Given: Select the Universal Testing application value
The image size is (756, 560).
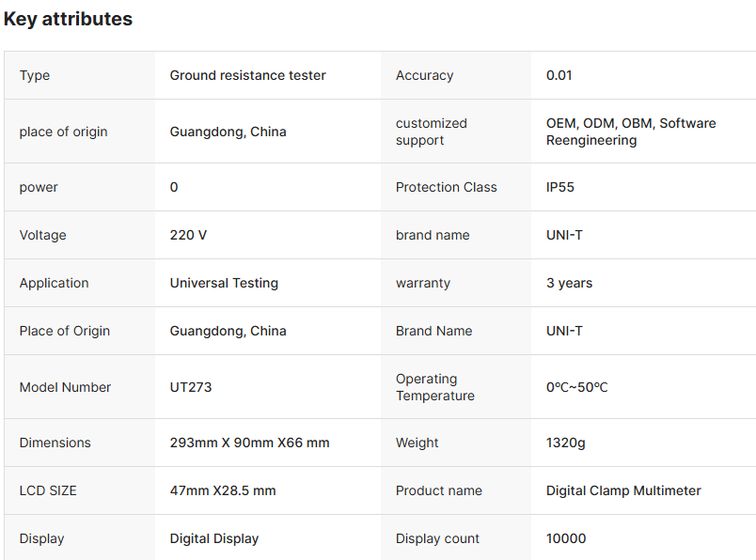Looking at the screenshot, I should [224, 283].
